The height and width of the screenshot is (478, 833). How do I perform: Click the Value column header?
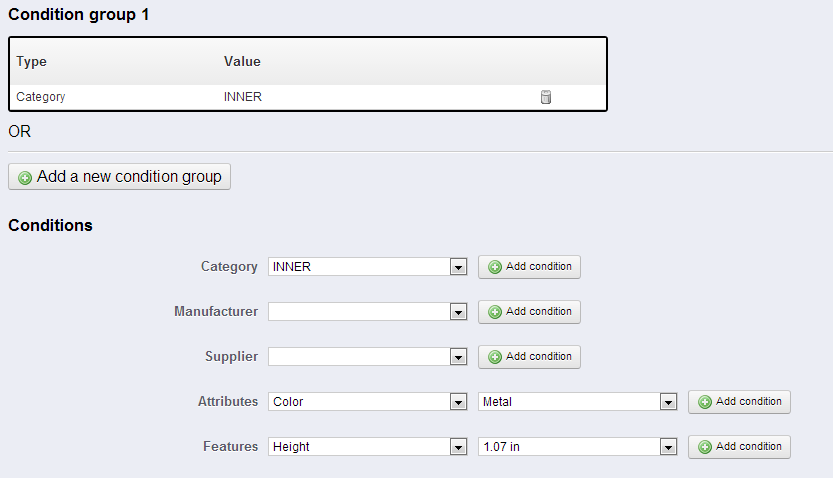click(x=242, y=62)
